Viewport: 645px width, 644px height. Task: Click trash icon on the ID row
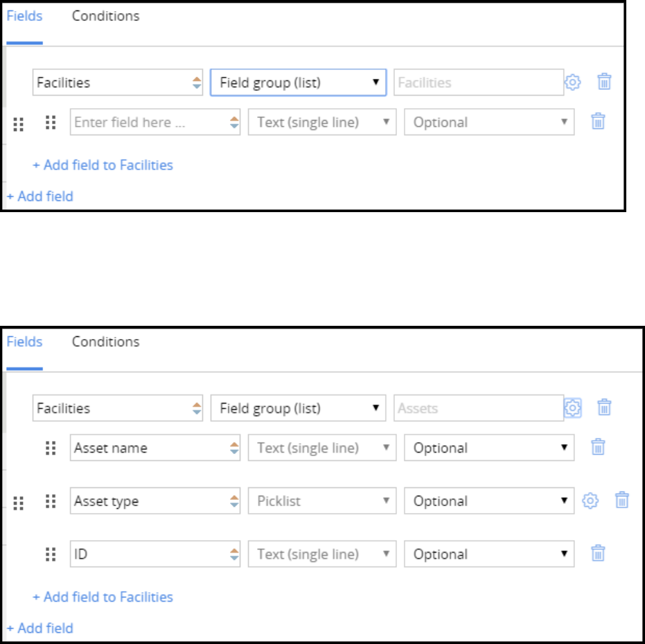598,554
